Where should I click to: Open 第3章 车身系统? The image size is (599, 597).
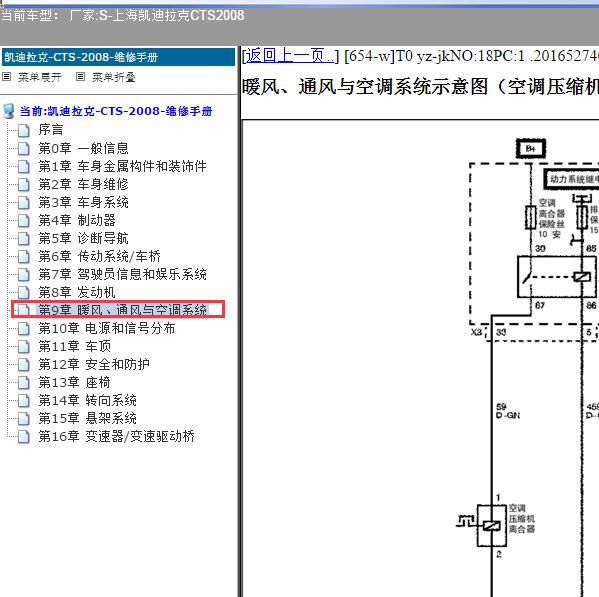pos(83,202)
